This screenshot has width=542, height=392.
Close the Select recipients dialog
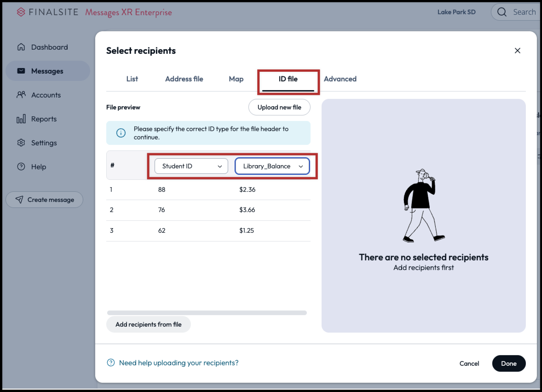(517, 51)
